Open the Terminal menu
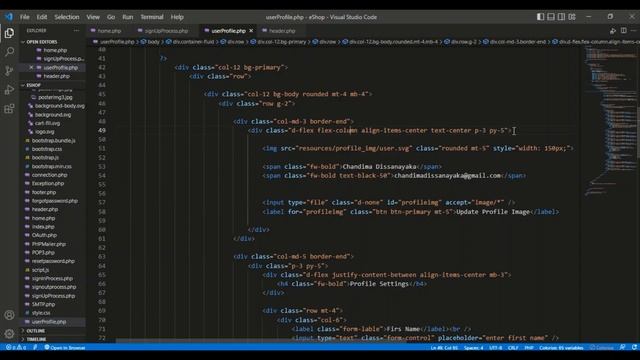640x360 pixels. coord(152,17)
